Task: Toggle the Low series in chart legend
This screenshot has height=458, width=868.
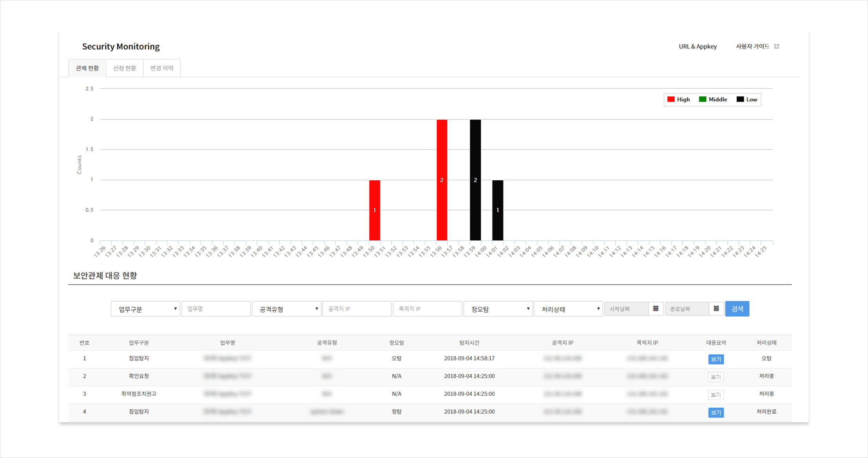Action: (x=747, y=99)
